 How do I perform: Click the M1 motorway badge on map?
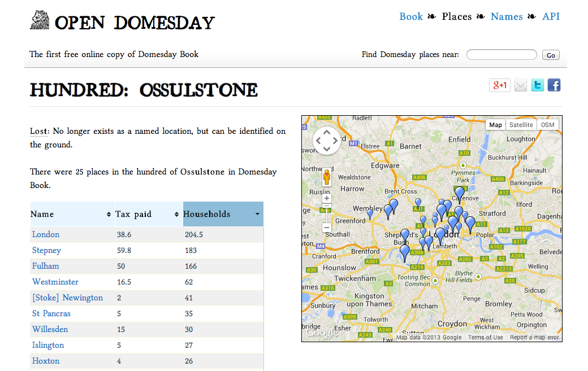click(x=353, y=143)
